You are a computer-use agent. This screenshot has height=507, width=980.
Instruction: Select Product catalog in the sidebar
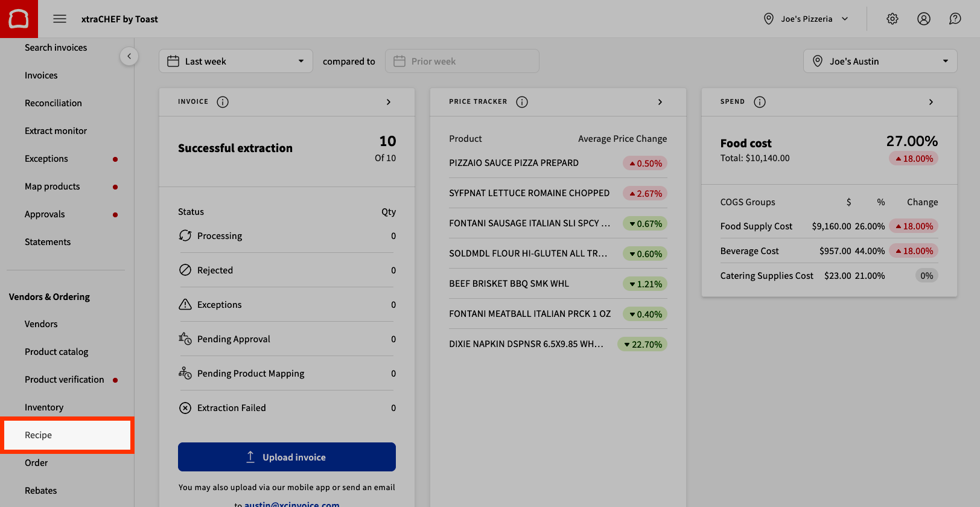tap(56, 352)
